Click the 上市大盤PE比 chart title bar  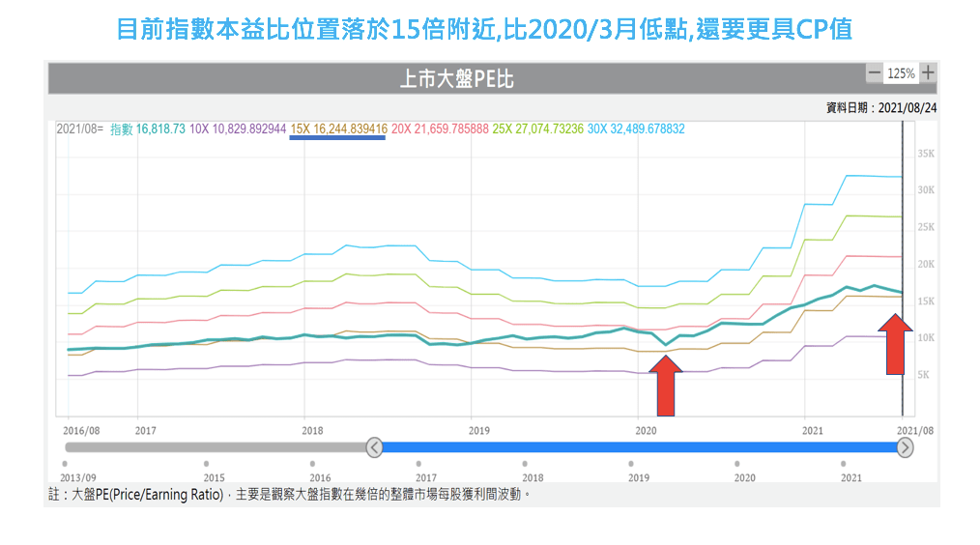click(x=456, y=78)
